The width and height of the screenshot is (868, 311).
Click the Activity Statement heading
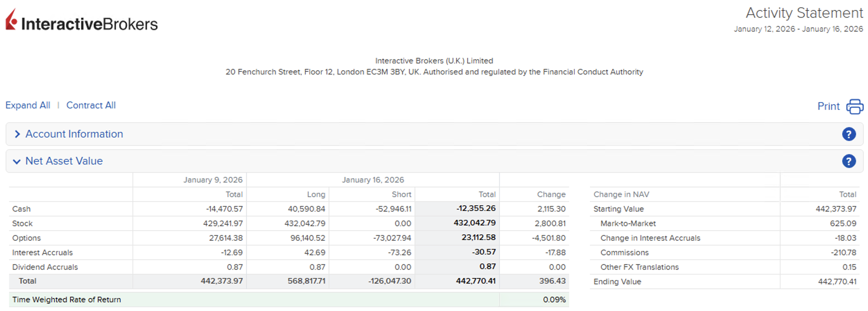[804, 13]
